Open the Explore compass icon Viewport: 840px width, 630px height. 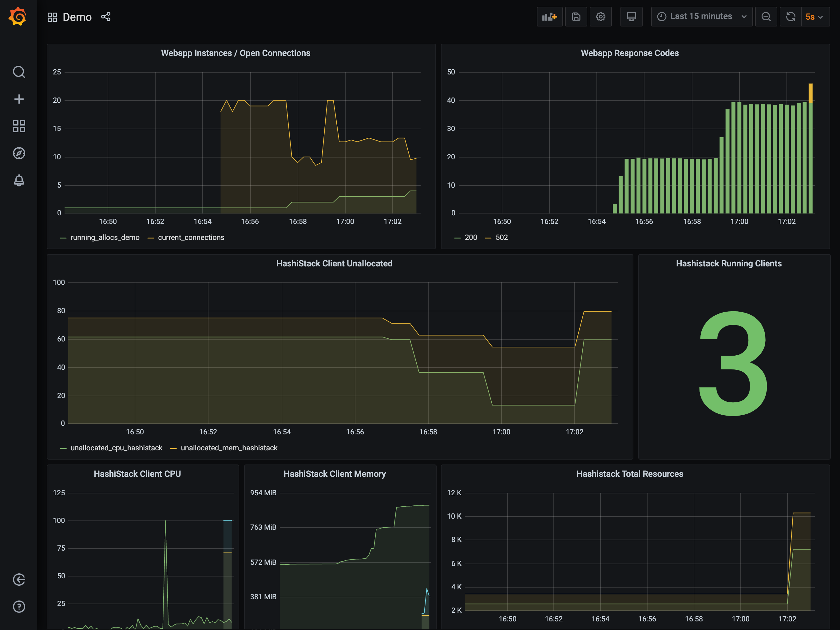point(19,153)
